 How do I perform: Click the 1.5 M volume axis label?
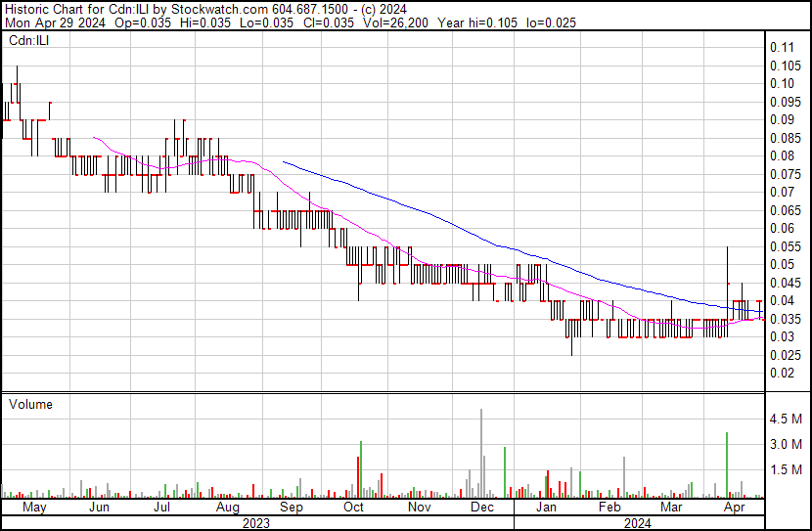786,469
